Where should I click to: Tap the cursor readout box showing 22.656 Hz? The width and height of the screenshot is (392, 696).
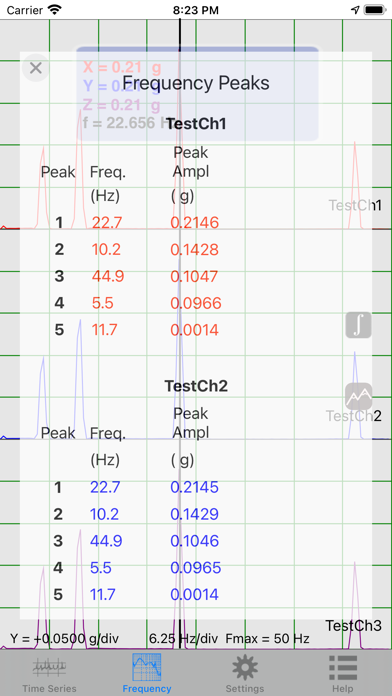coord(198,94)
